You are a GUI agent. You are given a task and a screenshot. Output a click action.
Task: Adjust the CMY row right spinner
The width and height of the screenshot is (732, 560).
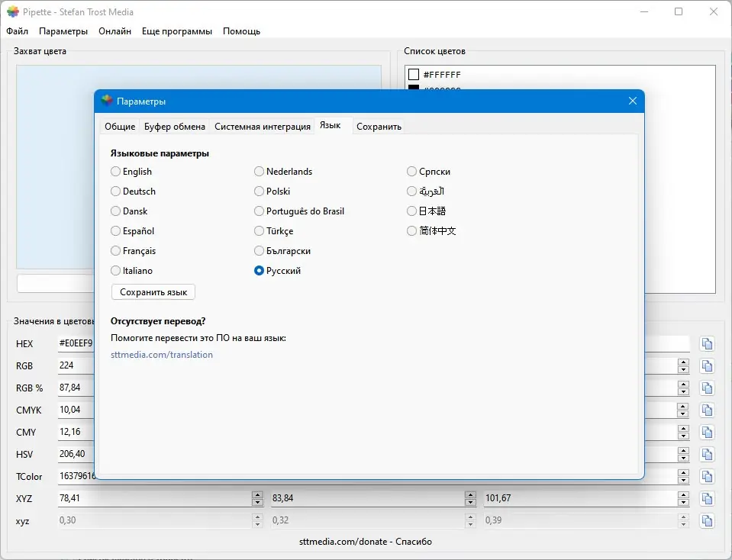coord(683,433)
